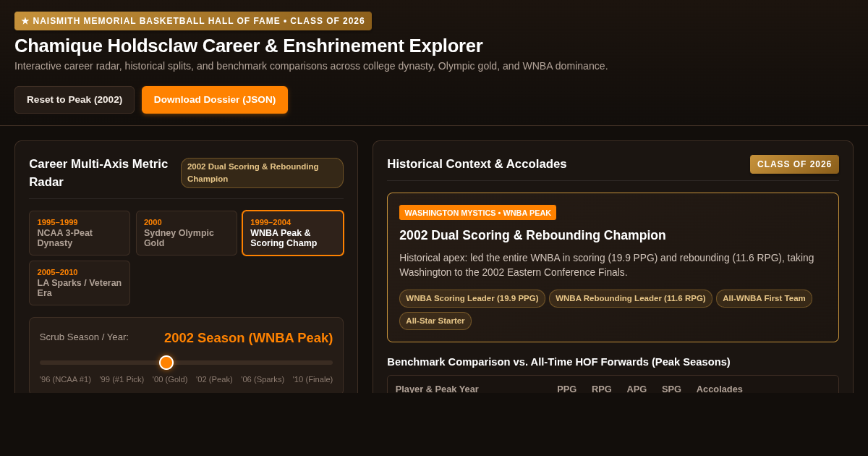Click Player & Peak Year column header
868x456 pixels.
(x=437, y=389)
